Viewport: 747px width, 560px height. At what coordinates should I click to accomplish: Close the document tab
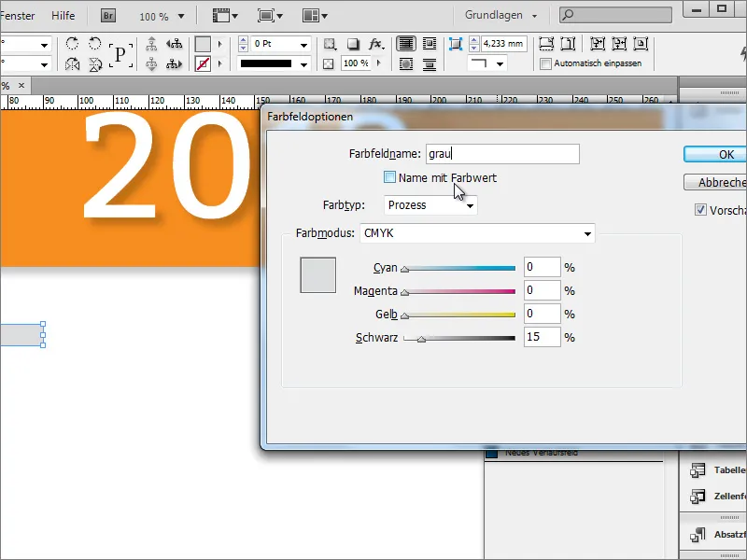tap(21, 85)
